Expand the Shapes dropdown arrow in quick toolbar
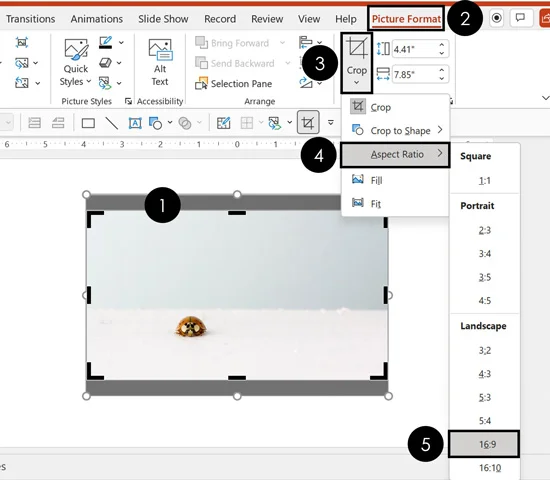Screen dimensions: 550x480 click(x=170, y=122)
